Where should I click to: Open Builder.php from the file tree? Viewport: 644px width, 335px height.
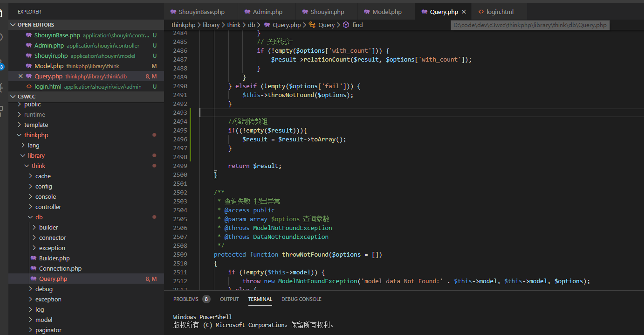point(54,258)
